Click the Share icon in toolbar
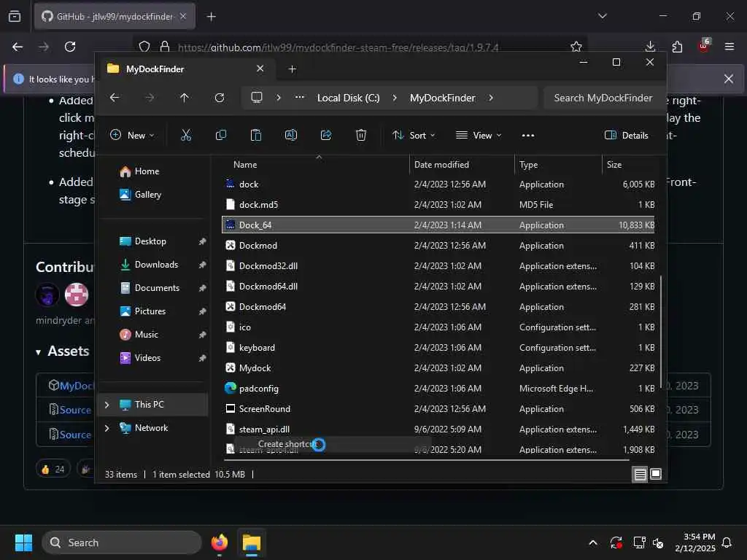This screenshot has width=747, height=560. click(326, 135)
